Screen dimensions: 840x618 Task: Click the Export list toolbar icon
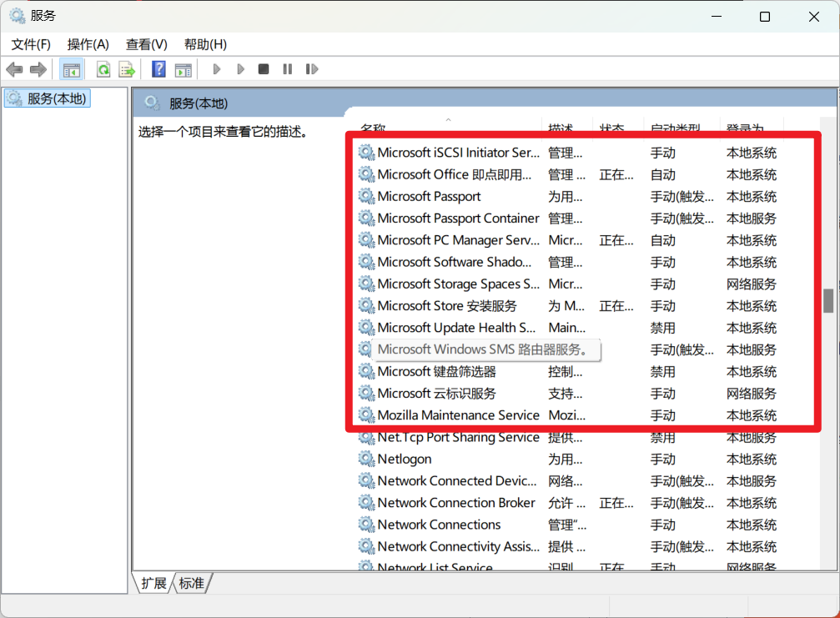click(x=127, y=69)
